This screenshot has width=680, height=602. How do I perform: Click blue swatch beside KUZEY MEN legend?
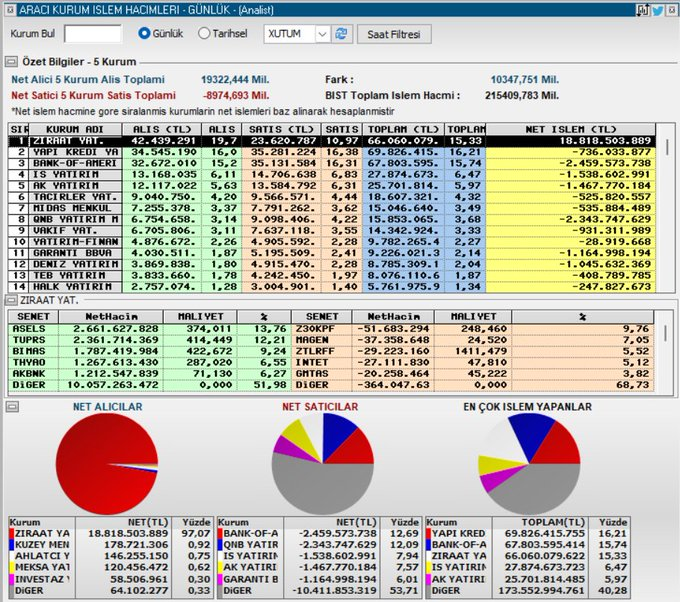(12, 545)
